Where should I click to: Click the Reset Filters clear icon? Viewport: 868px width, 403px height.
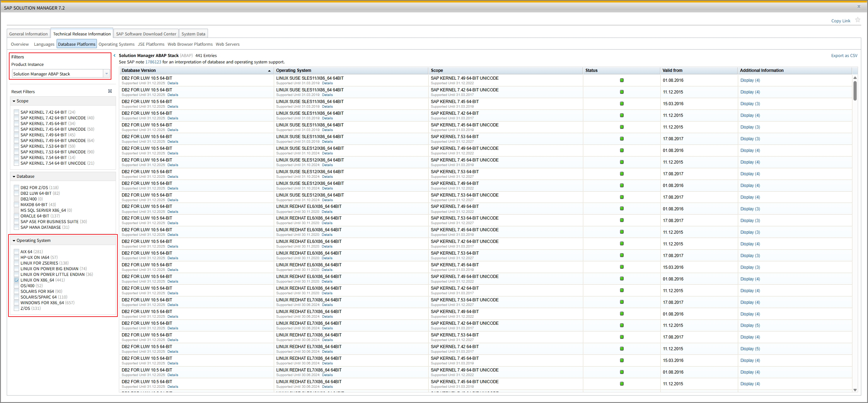point(110,91)
